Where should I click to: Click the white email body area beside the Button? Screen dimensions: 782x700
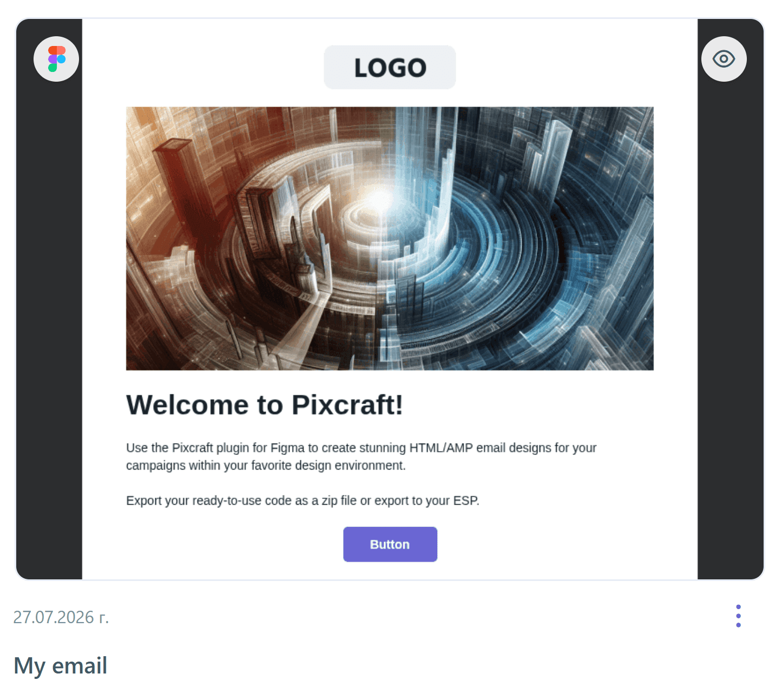[541, 544]
